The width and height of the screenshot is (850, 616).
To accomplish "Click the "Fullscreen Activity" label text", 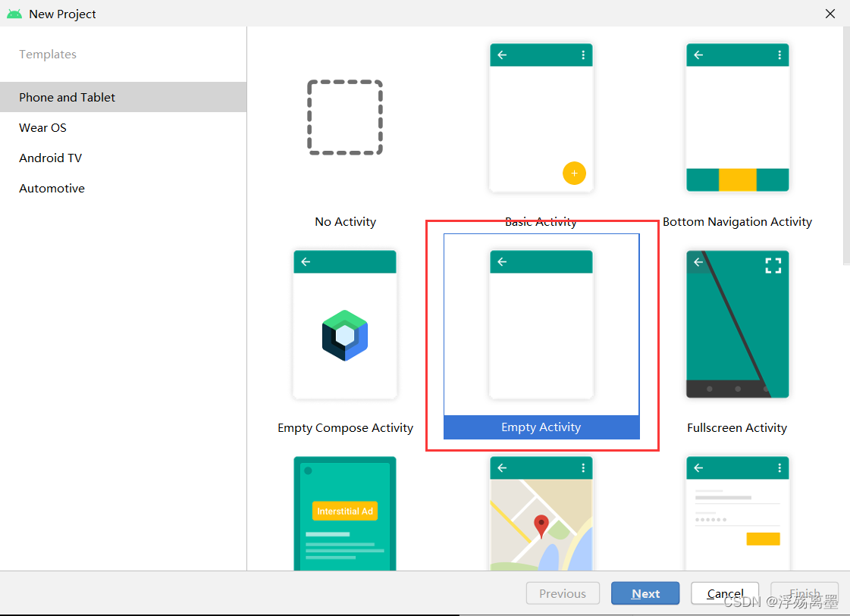I will click(x=737, y=428).
